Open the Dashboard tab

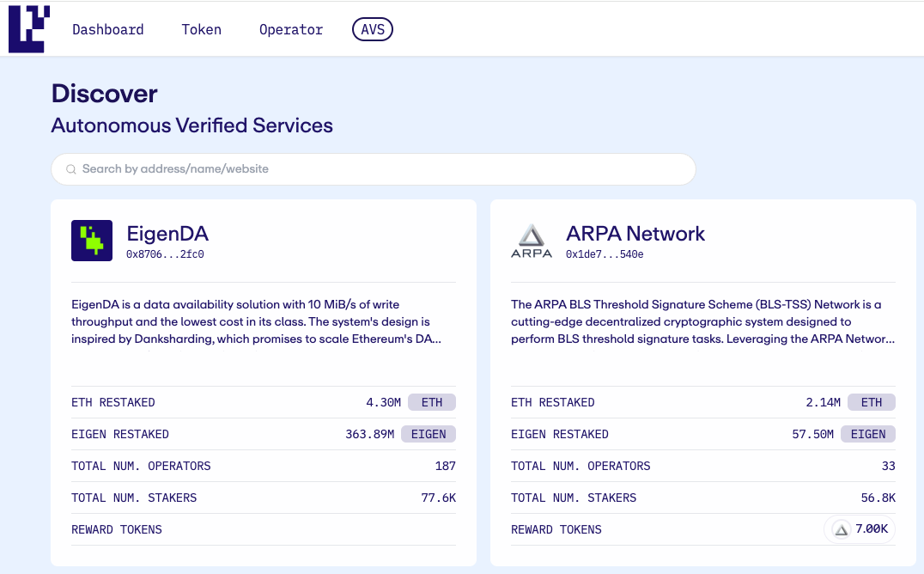108,29
